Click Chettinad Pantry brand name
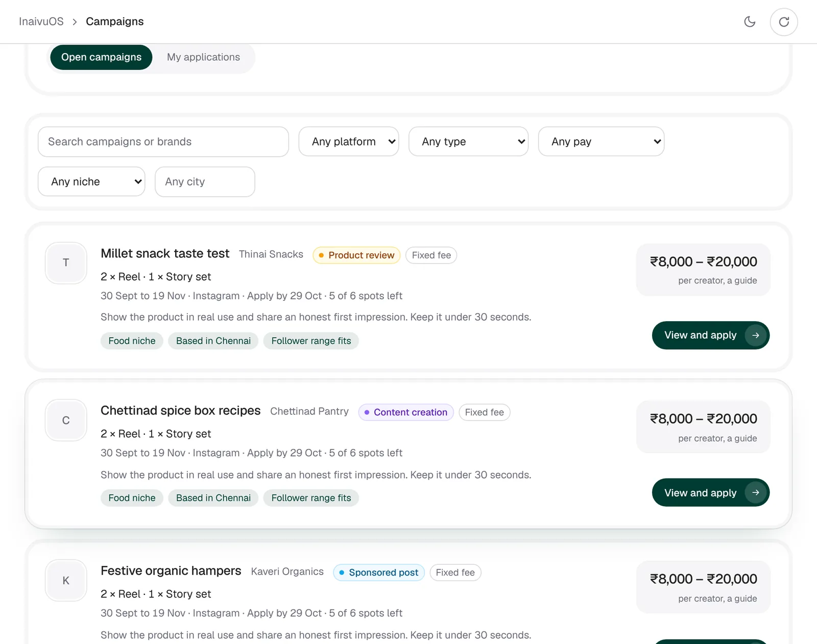Screen dimensions: 817x644 point(309,412)
